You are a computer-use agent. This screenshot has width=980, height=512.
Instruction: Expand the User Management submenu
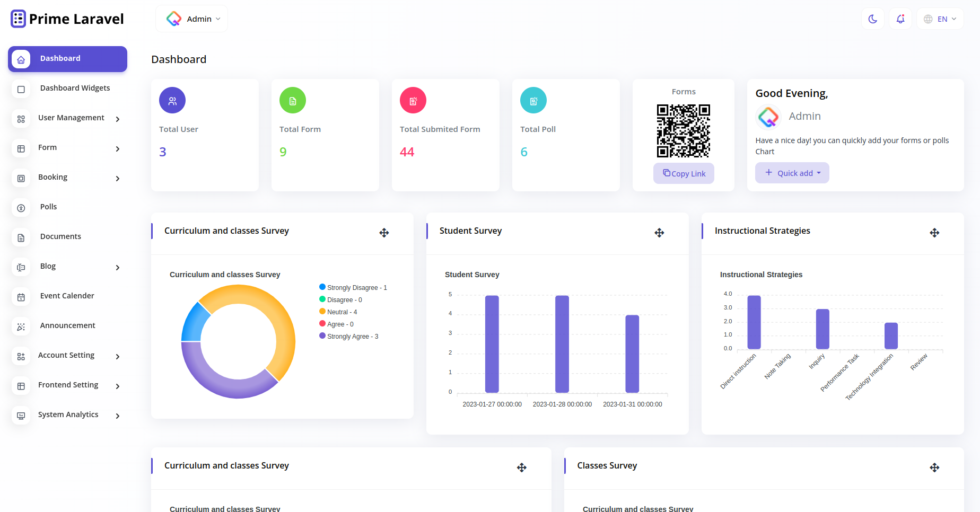[118, 119]
